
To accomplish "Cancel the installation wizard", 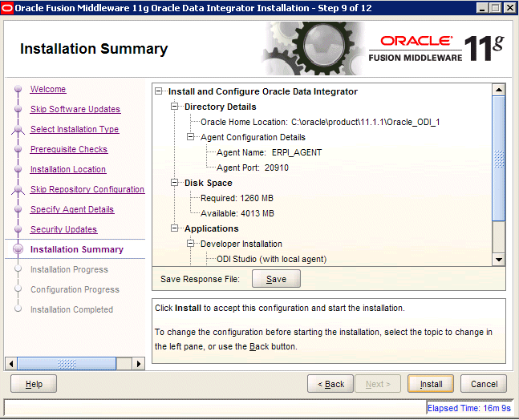I will [x=484, y=384].
